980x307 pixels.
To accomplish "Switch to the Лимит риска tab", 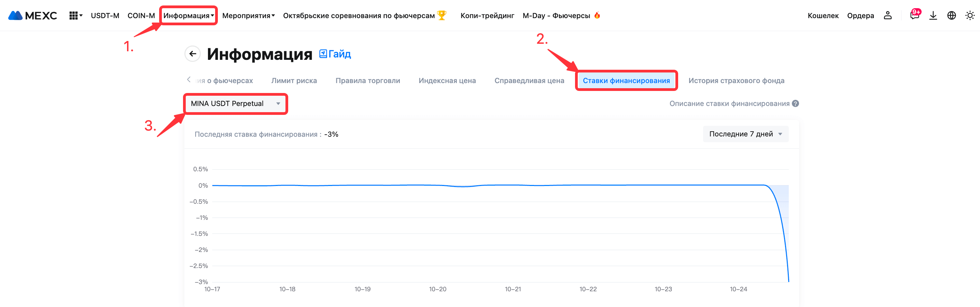I will (x=294, y=81).
